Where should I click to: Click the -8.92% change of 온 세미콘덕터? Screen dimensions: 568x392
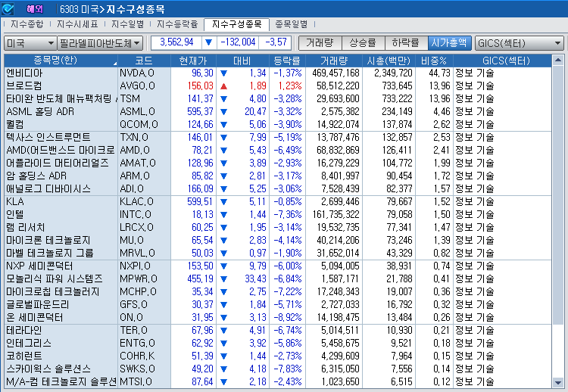pos(288,317)
